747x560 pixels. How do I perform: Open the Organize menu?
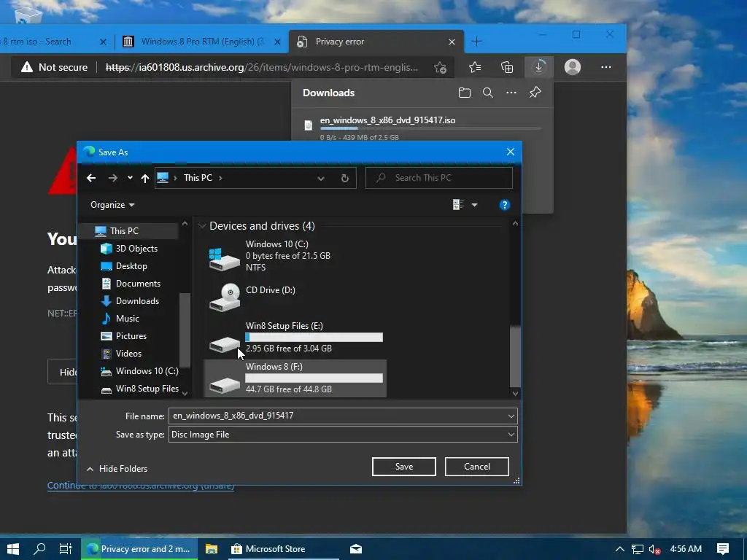point(112,205)
